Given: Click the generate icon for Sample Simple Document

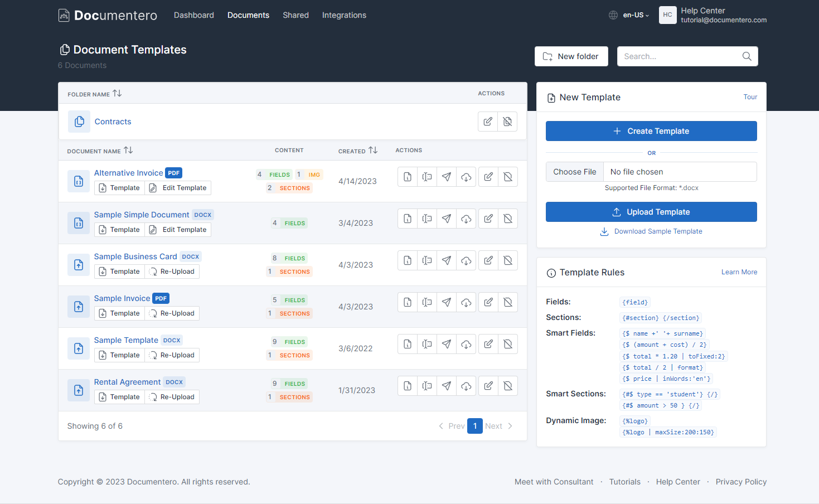Looking at the screenshot, I should 427,219.
